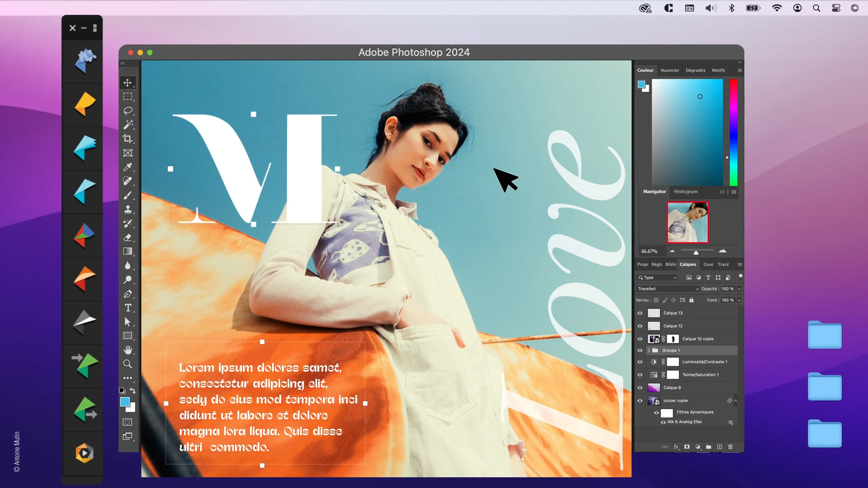868x488 pixels.
Task: Select the Pen tool
Action: pos(127,294)
